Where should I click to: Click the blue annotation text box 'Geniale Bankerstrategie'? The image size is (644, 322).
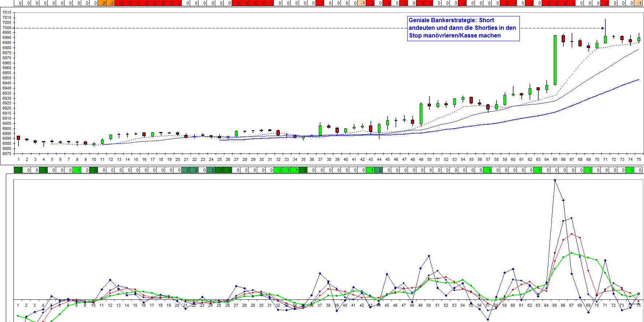tap(463, 28)
